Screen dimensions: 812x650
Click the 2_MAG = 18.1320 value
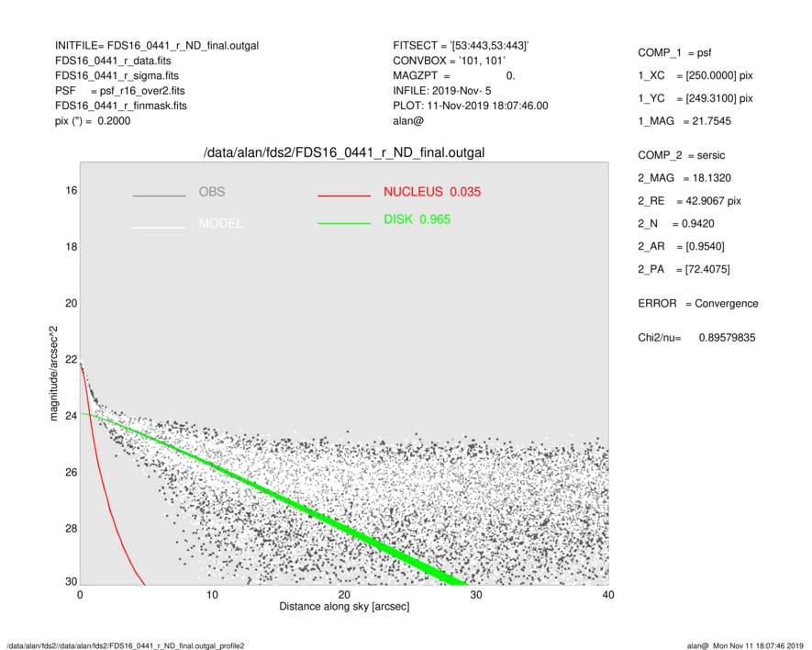coord(684,178)
